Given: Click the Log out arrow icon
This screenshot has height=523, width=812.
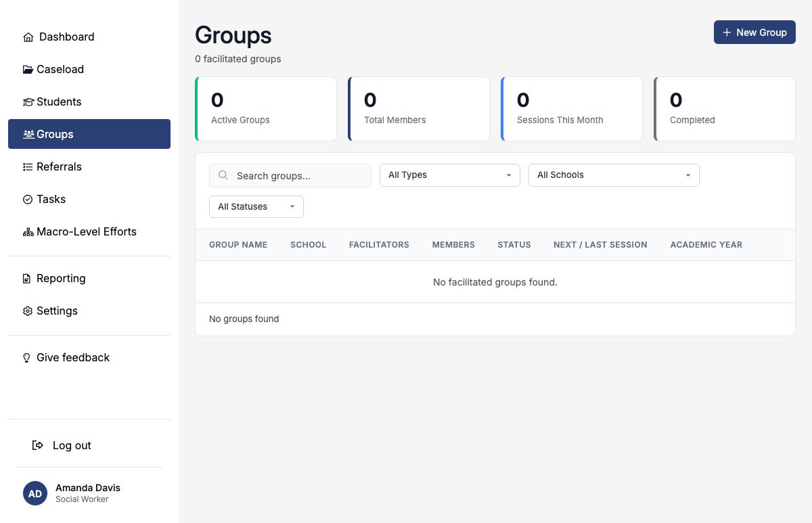Looking at the screenshot, I should 38,445.
